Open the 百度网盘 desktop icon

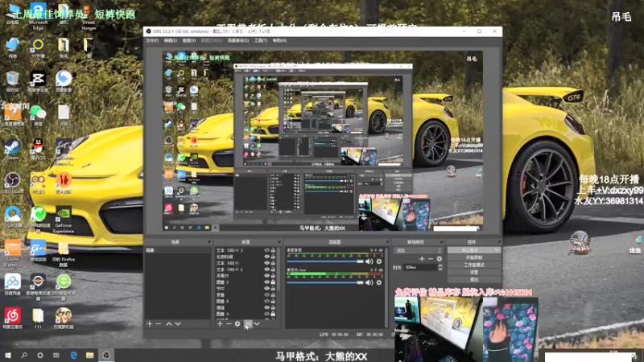pyautogui.click(x=12, y=285)
